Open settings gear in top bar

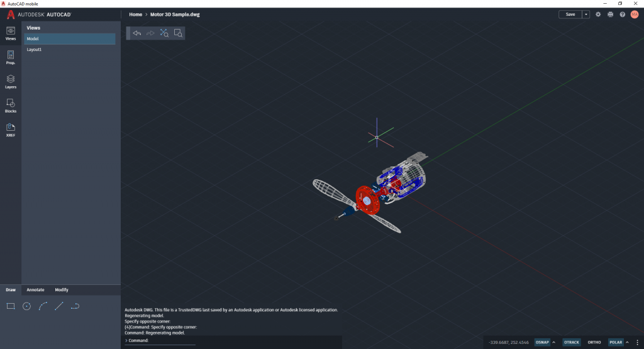598,14
